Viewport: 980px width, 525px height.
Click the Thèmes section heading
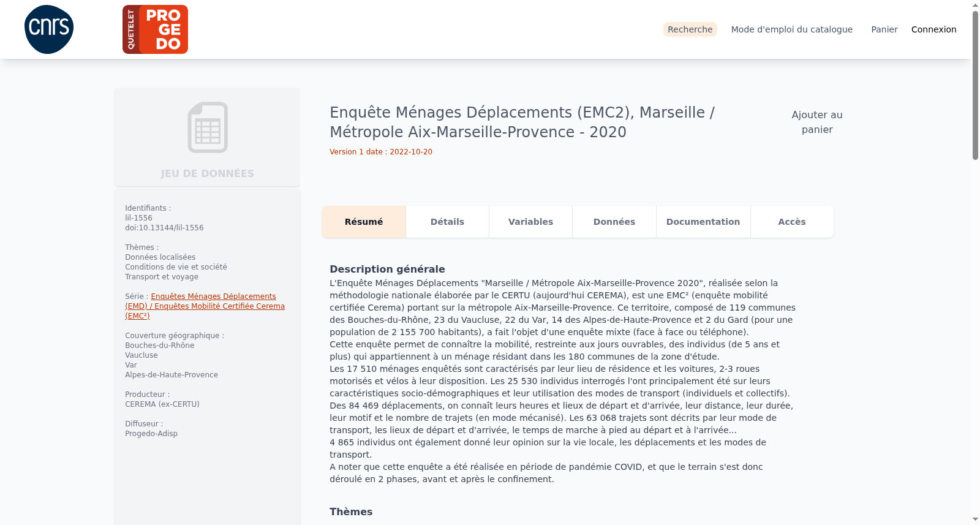[x=351, y=512]
